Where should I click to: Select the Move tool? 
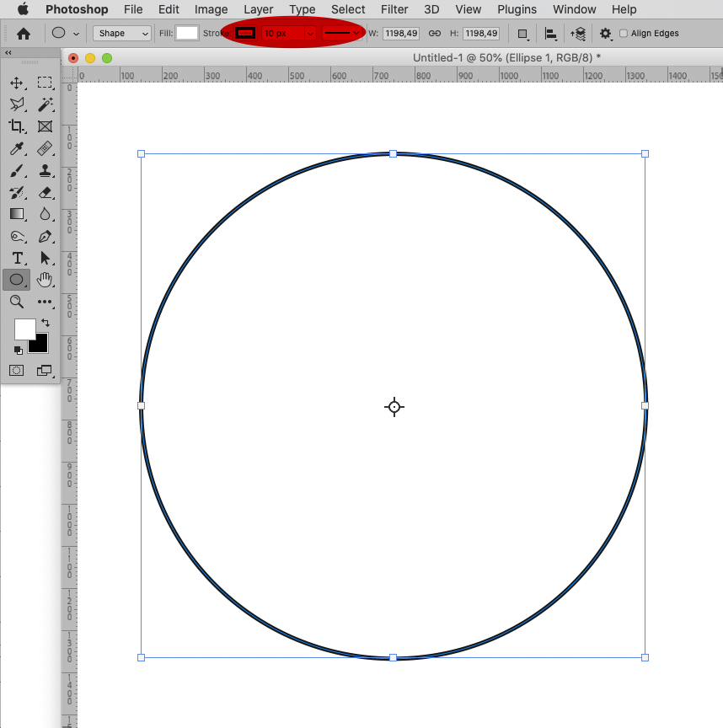[x=17, y=83]
